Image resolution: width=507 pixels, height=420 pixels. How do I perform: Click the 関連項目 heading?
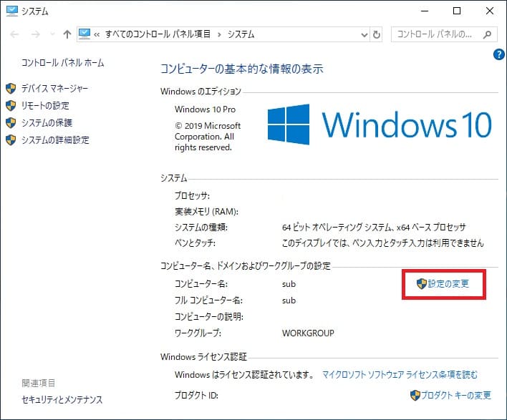point(38,384)
